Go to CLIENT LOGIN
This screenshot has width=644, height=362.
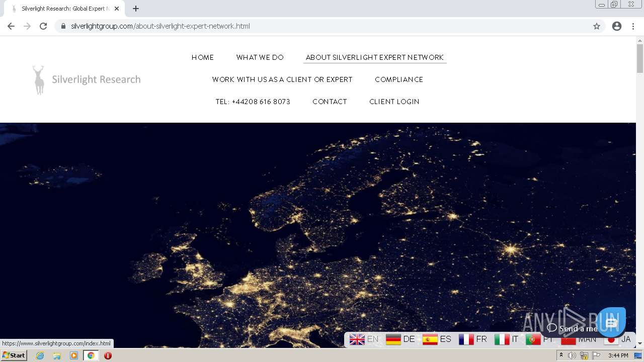coord(394,102)
